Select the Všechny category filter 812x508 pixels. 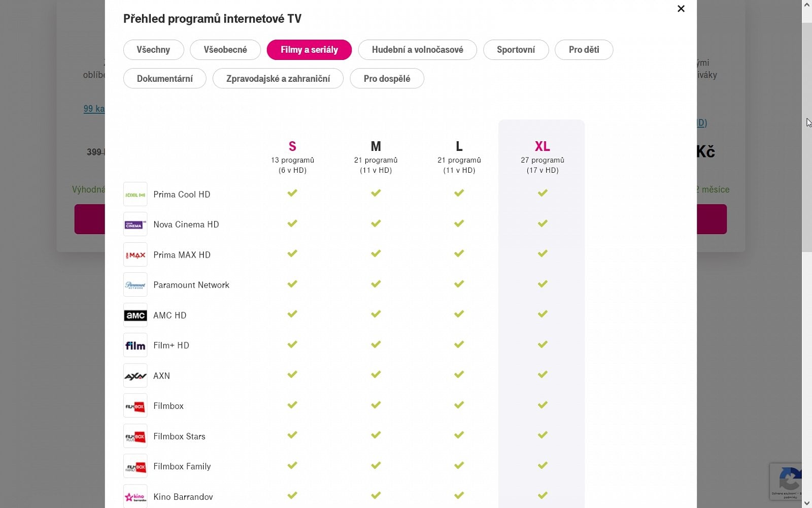153,50
